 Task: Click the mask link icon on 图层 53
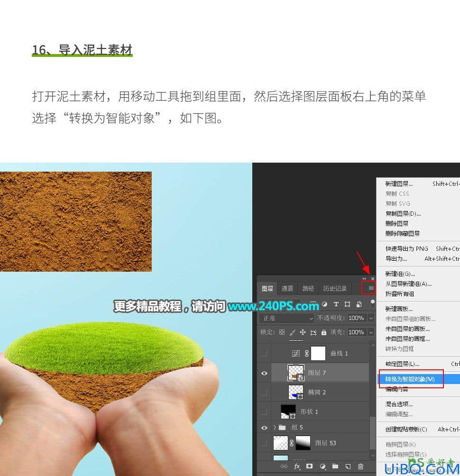(292, 443)
